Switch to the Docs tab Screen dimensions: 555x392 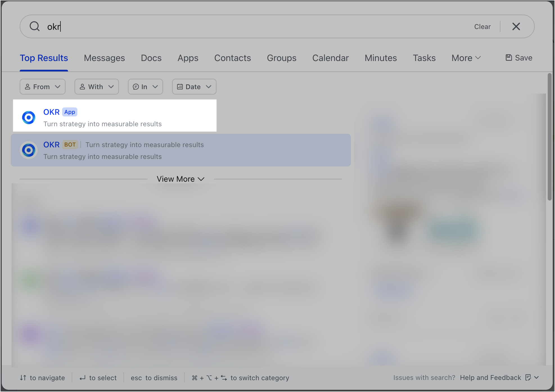(151, 58)
